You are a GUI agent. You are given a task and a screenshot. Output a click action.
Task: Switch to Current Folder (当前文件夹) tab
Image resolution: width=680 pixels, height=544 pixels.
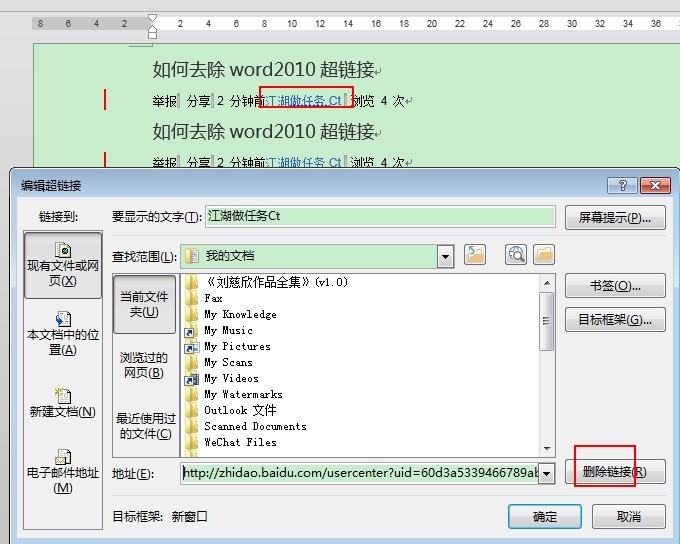(144, 304)
